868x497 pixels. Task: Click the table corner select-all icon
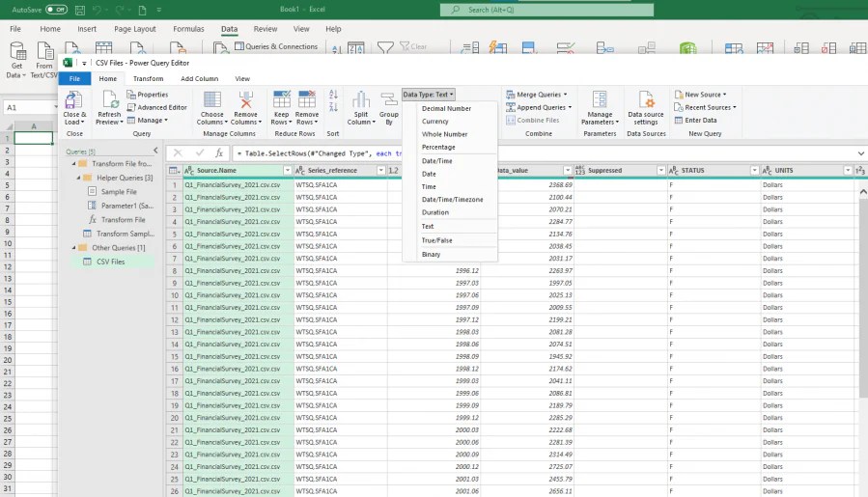[174, 171]
